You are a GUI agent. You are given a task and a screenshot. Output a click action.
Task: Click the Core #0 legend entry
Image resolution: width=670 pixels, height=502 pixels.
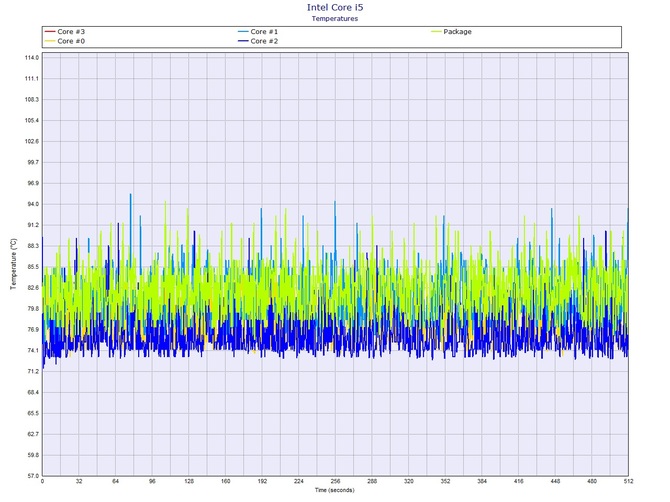(65, 41)
